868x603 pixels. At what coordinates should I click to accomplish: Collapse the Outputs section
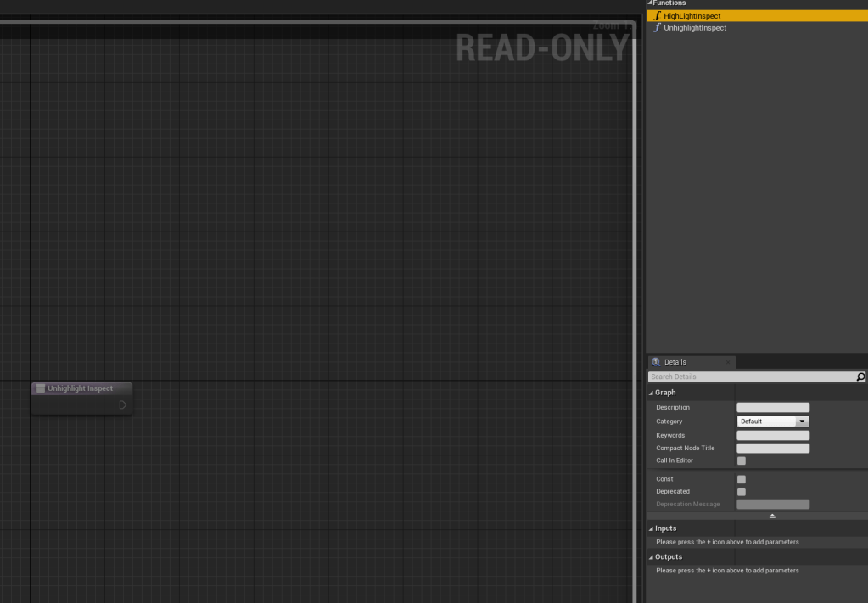tap(651, 557)
